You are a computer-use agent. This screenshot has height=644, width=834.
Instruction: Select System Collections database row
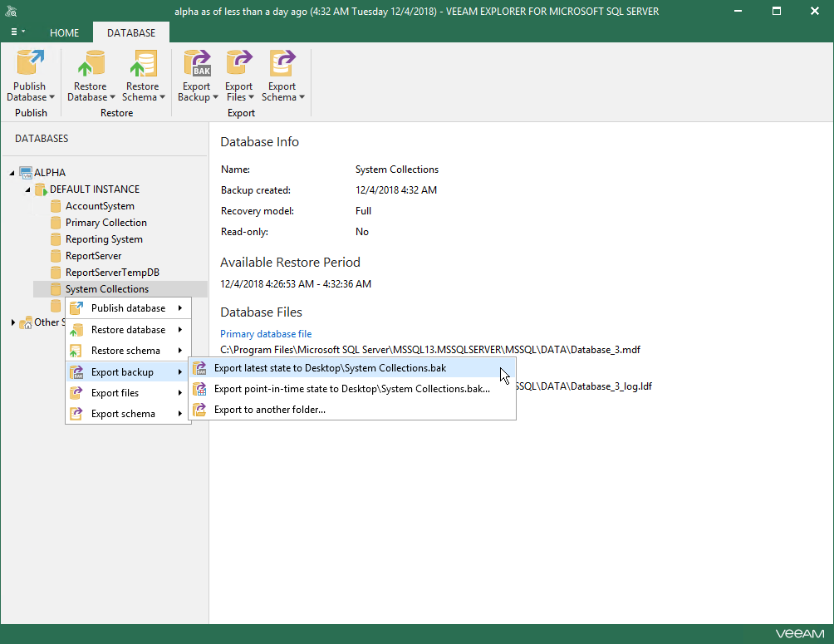click(x=120, y=289)
